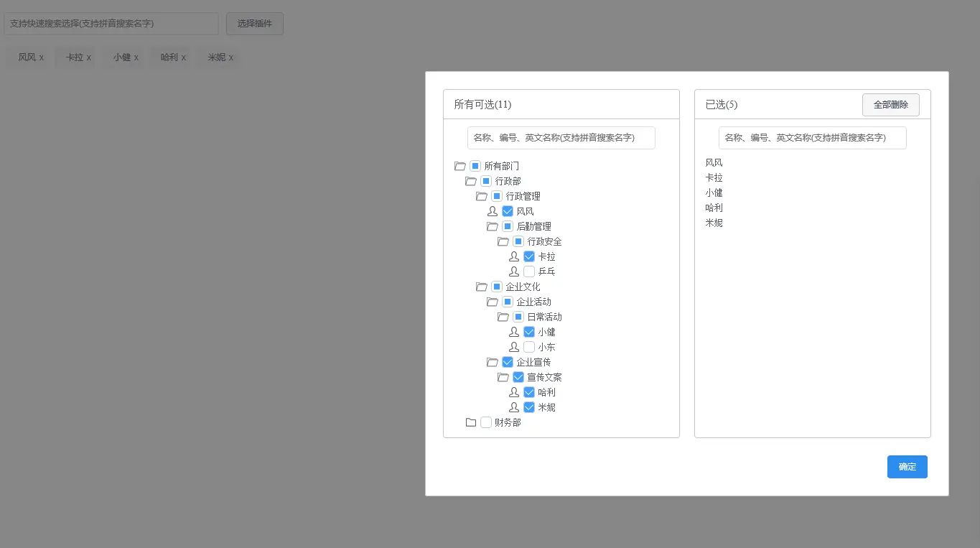
Task: Toggle the 所有部门 checkbox
Action: coord(475,166)
